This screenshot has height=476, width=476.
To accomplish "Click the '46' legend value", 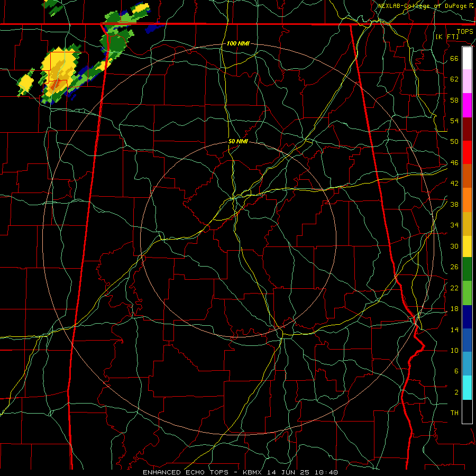I will [x=454, y=163].
